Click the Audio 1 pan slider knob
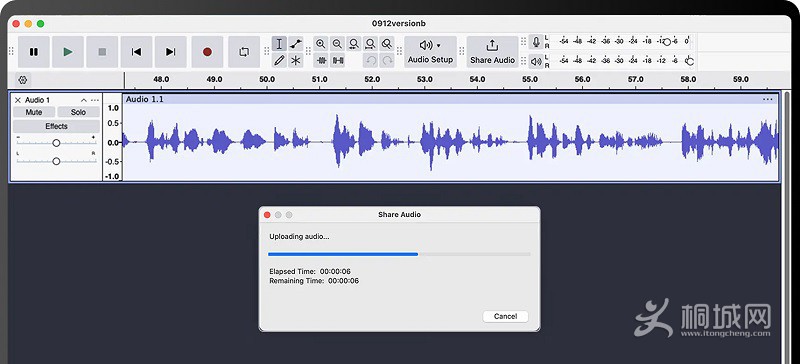Viewport: 800px width, 364px height. (x=56, y=161)
